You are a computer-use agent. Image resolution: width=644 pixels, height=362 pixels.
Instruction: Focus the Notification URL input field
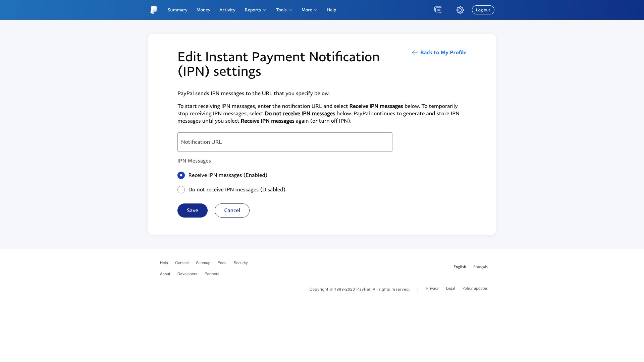pos(285,142)
